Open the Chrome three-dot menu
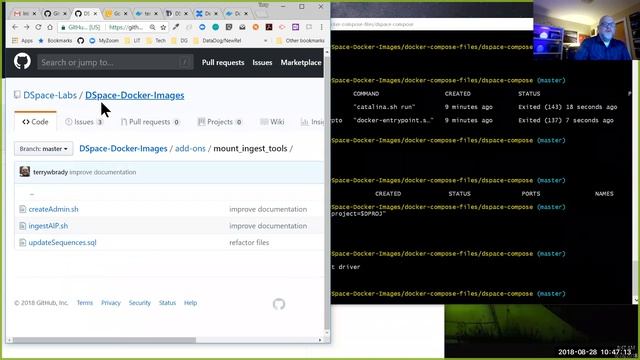The width and height of the screenshot is (640, 360). pos(322,27)
